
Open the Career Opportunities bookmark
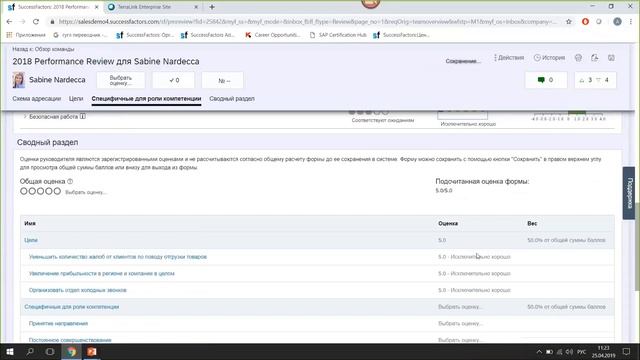point(273,35)
